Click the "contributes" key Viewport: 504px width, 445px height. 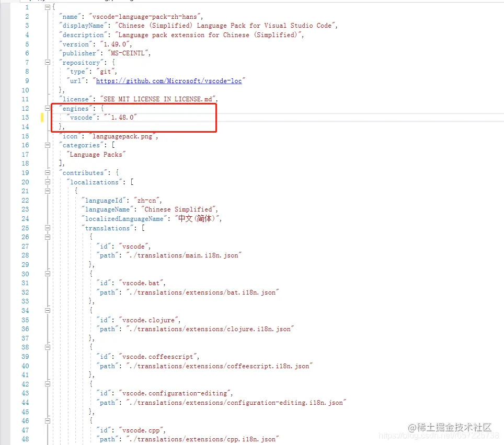click(83, 173)
